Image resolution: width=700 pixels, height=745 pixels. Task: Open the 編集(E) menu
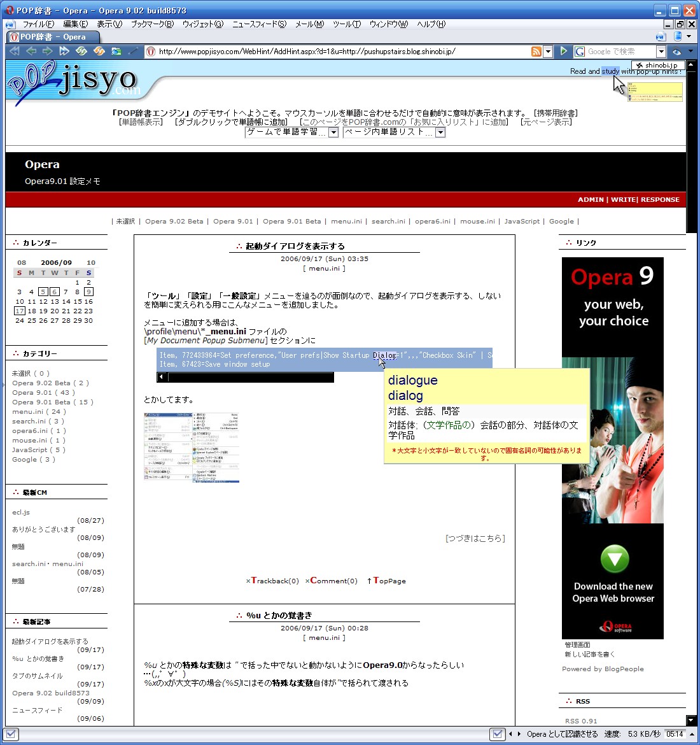(x=76, y=24)
